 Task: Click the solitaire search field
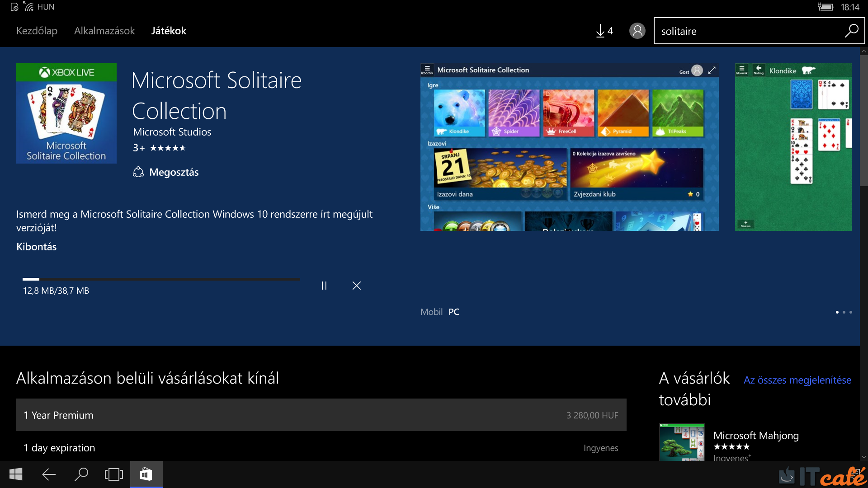coord(748,31)
